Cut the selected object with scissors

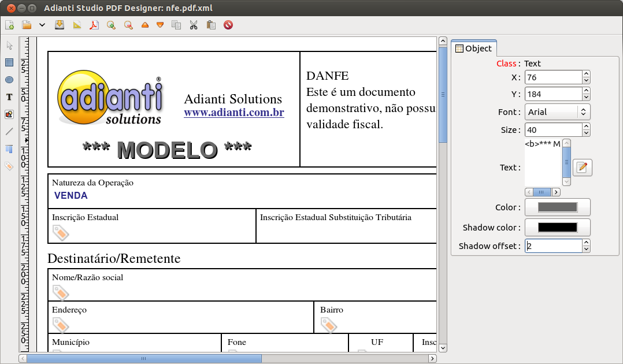click(x=194, y=25)
